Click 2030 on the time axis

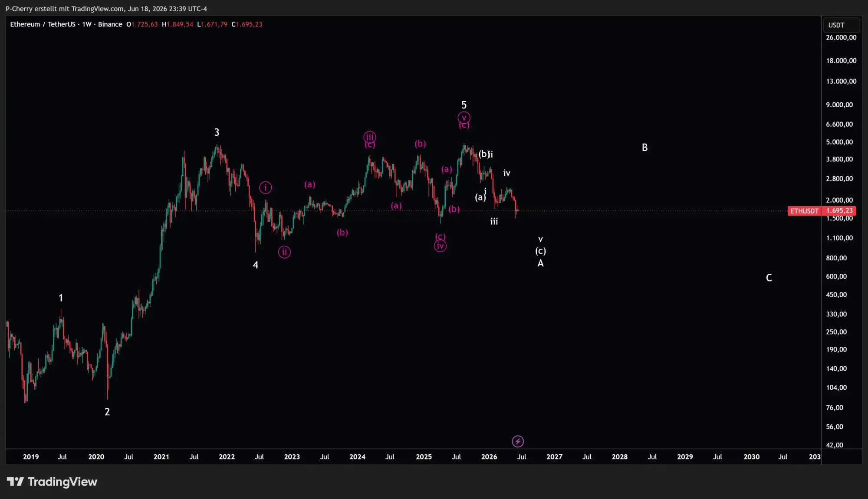pyautogui.click(x=751, y=457)
